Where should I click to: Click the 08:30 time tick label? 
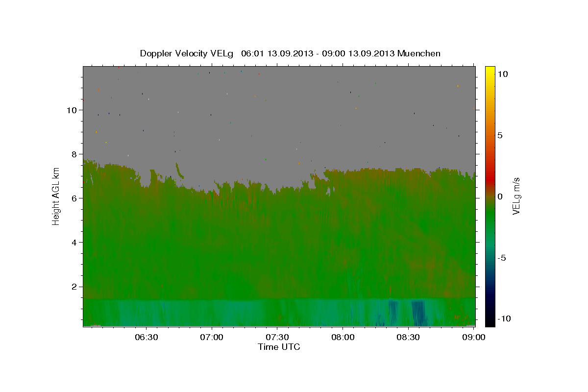click(408, 337)
